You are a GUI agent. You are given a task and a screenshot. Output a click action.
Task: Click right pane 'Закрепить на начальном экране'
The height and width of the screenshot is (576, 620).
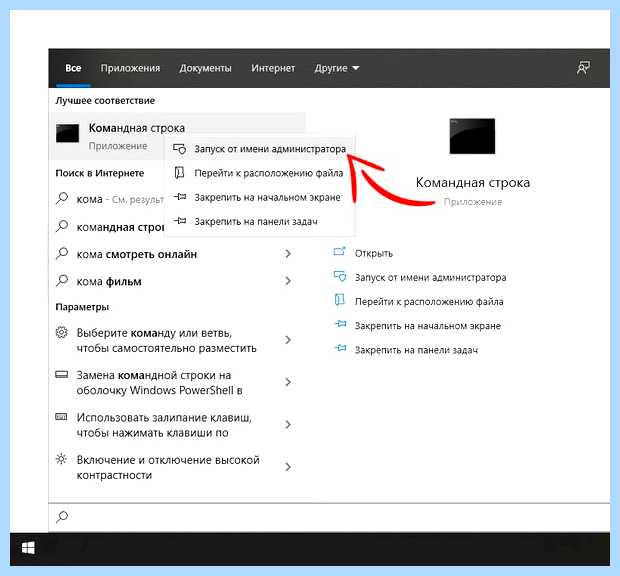point(428,326)
